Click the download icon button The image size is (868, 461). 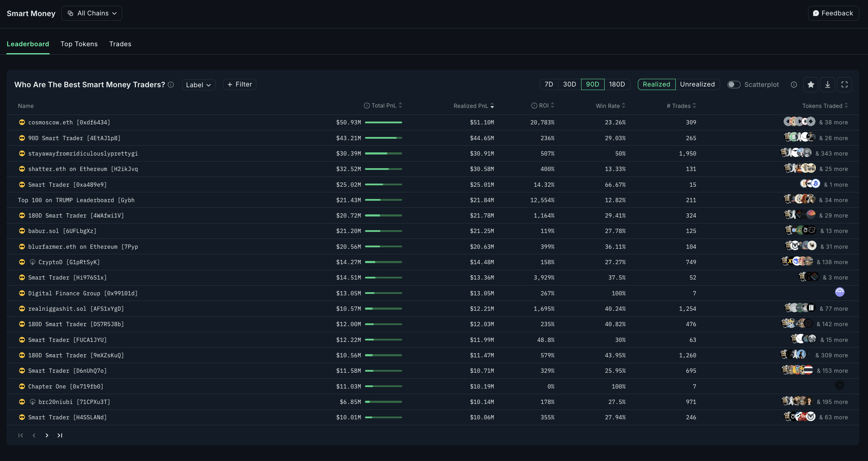(827, 84)
